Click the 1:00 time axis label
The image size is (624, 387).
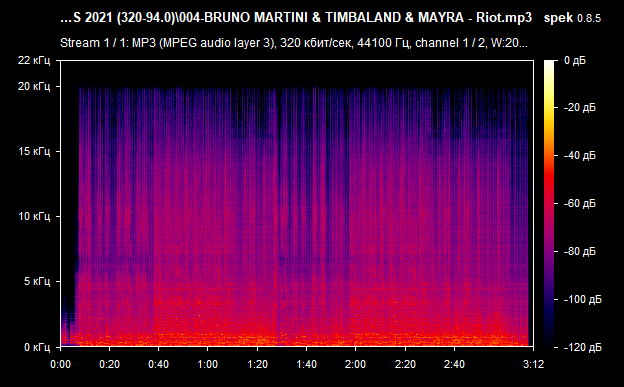pos(207,364)
